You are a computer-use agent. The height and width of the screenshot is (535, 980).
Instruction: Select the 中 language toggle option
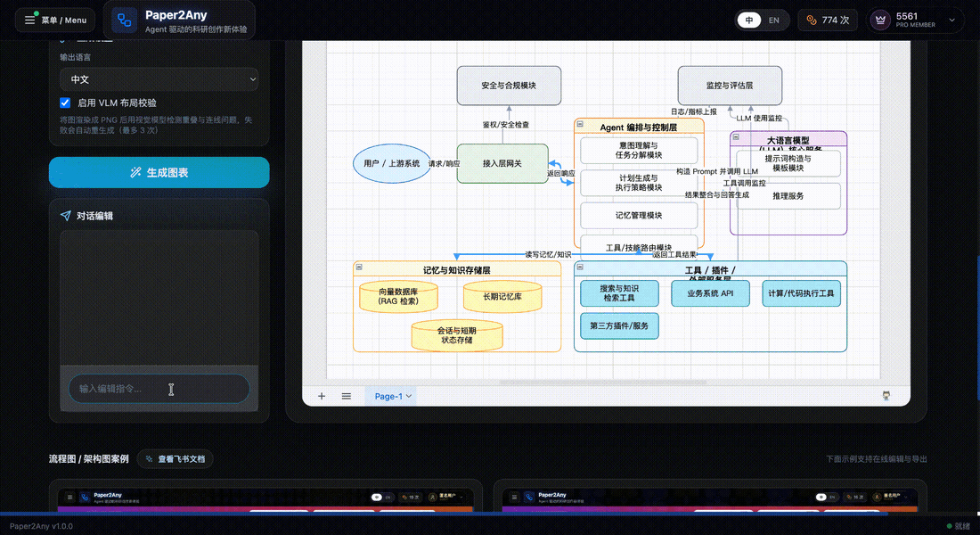(x=750, y=20)
